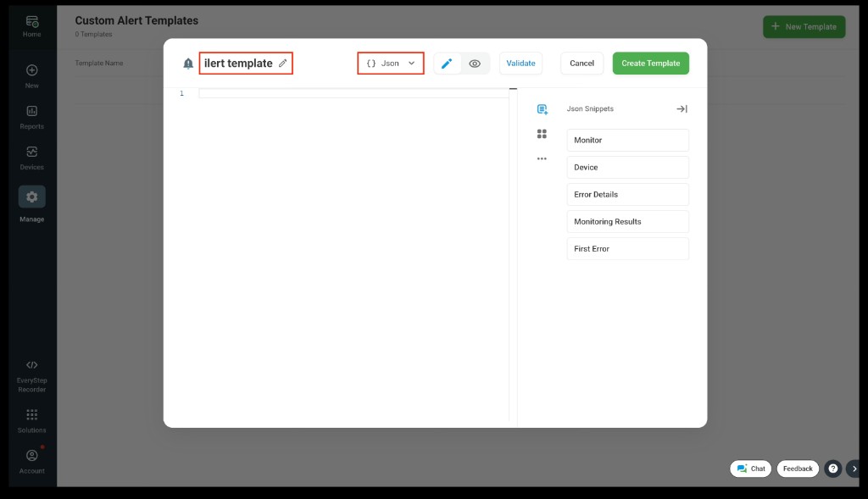Open Devices in the left sidebar
The width and height of the screenshot is (868, 499).
31,158
